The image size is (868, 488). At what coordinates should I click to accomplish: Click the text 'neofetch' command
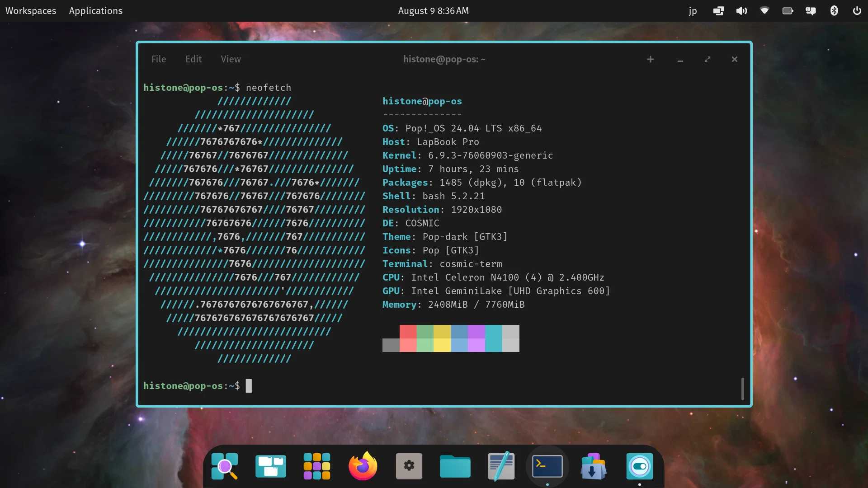(x=269, y=88)
